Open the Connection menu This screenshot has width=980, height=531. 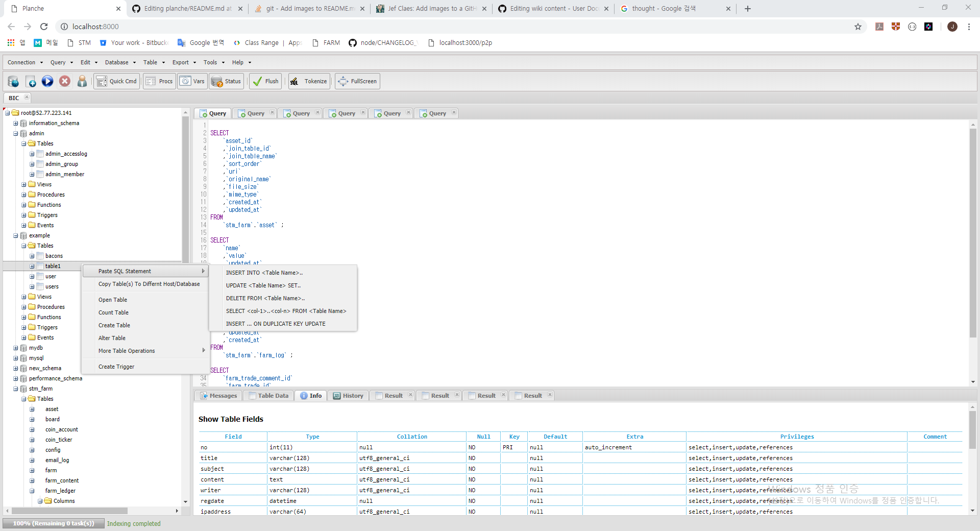tap(25, 62)
